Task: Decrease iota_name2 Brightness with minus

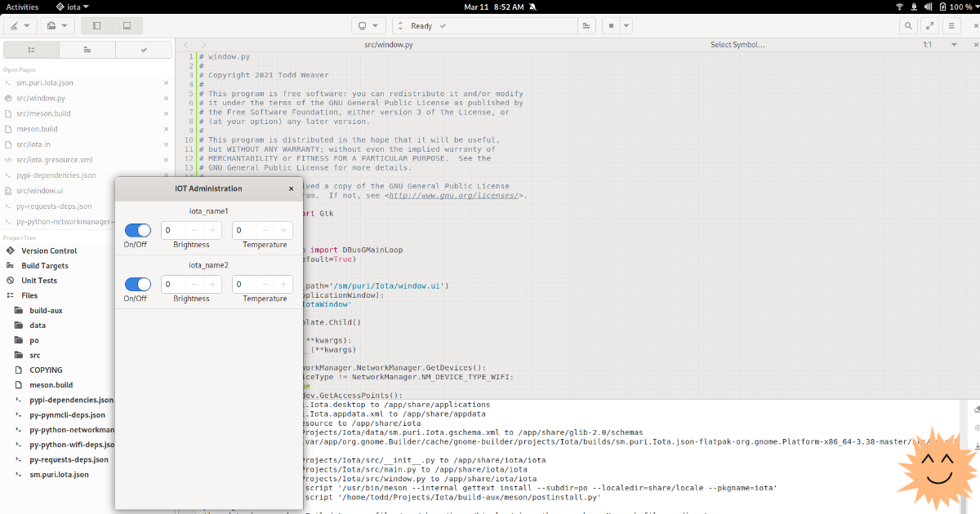Action: [x=194, y=285]
